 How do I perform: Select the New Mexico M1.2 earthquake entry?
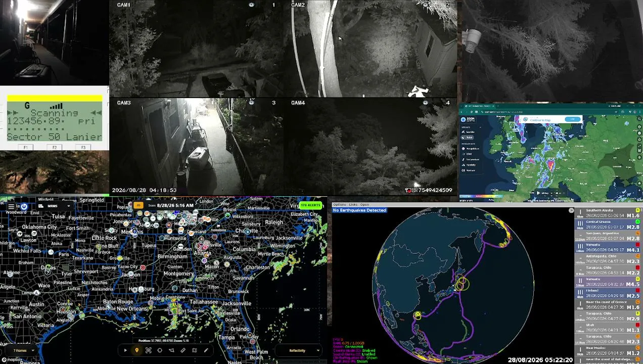click(608, 350)
